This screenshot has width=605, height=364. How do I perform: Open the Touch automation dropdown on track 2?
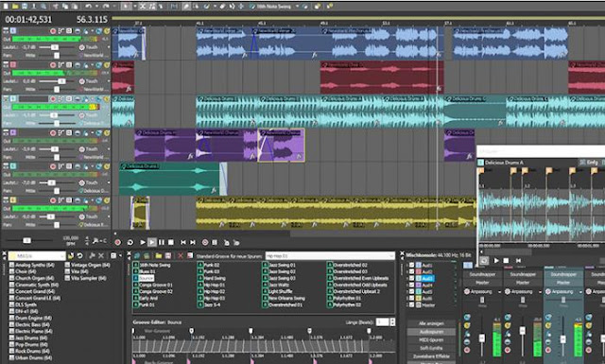click(109, 81)
